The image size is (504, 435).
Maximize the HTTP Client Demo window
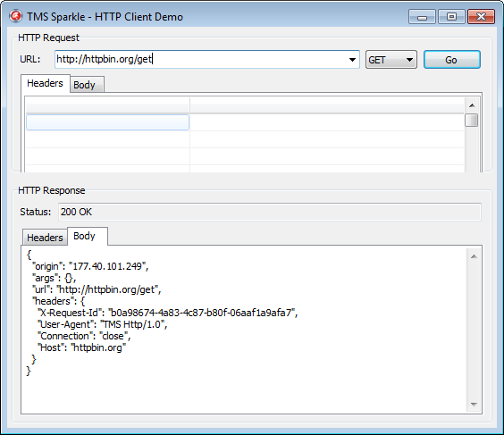point(451,17)
